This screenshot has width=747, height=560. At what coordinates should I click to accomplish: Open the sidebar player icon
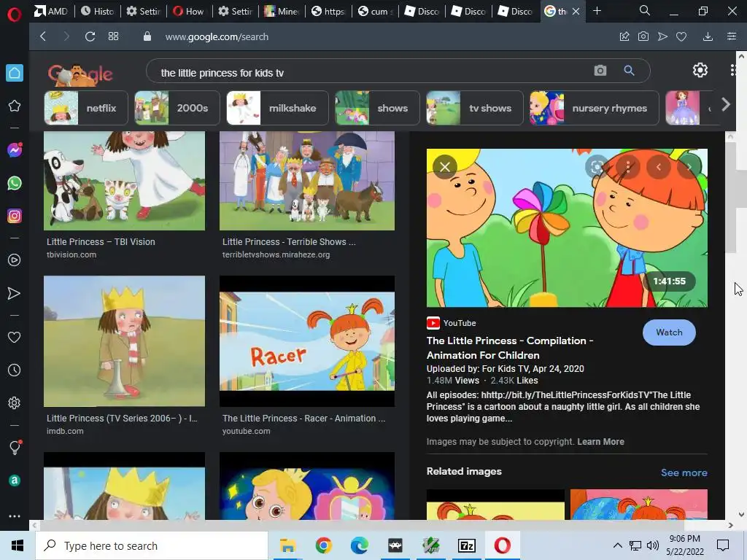[15, 260]
